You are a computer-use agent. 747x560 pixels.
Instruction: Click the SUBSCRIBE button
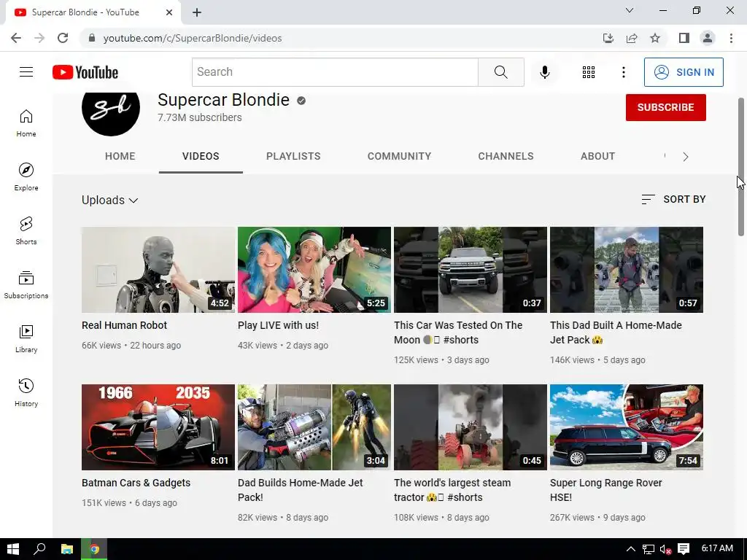coord(665,107)
